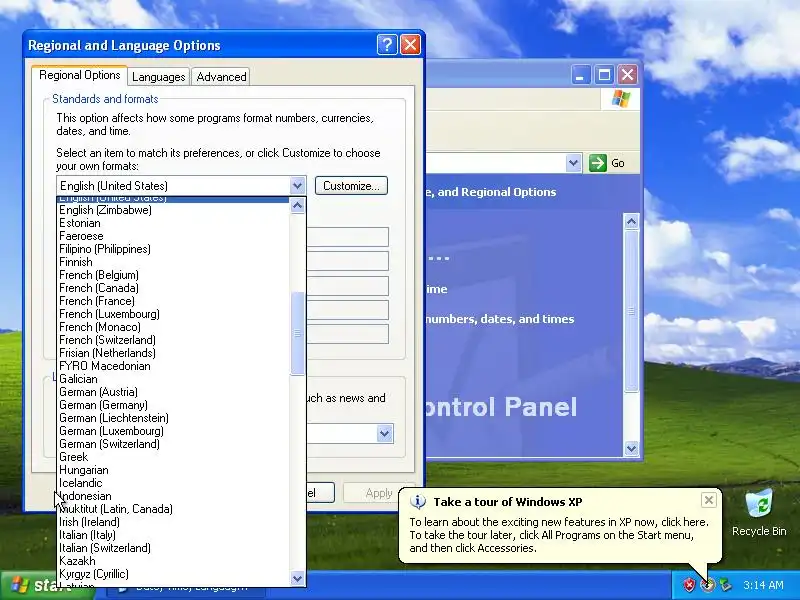Select Faeroese from list
Viewport: 800px width, 600px height.
tap(173, 236)
